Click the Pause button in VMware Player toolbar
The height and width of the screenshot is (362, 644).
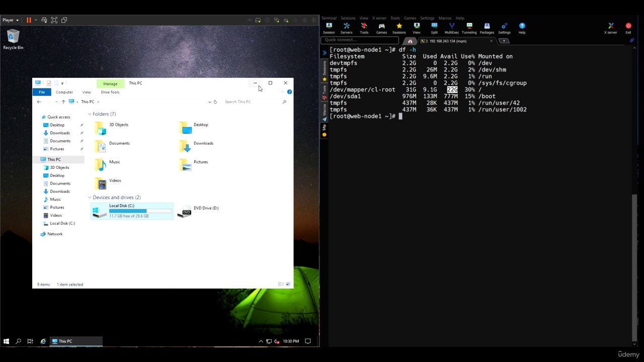coord(29,20)
